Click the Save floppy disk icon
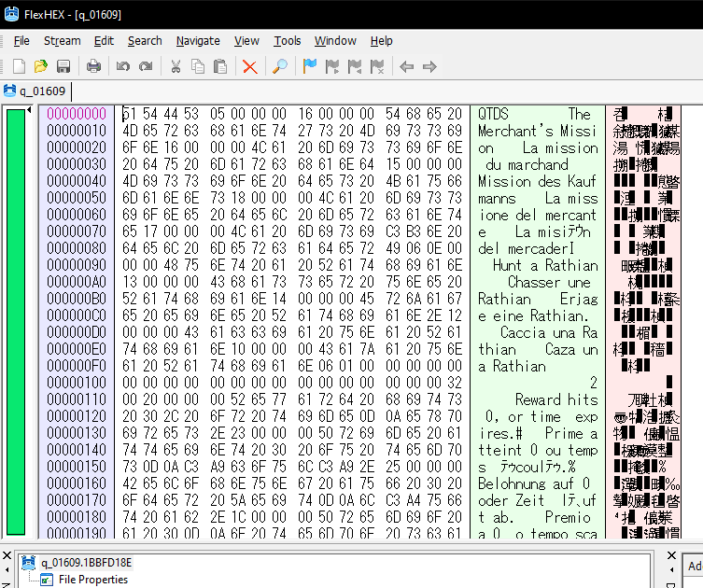Viewport: 703px width, 588px height. pos(63,66)
